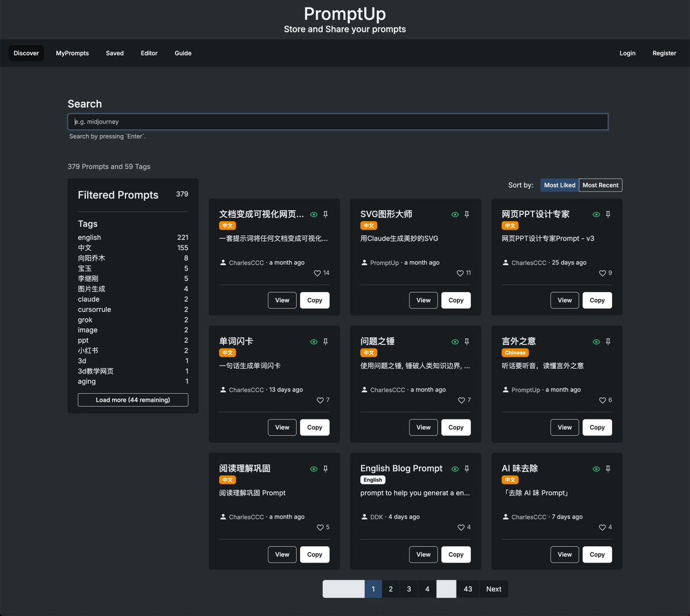The width and height of the screenshot is (690, 616).
Task: Like SVG图形大师 with heart icon
Action: [x=460, y=273]
